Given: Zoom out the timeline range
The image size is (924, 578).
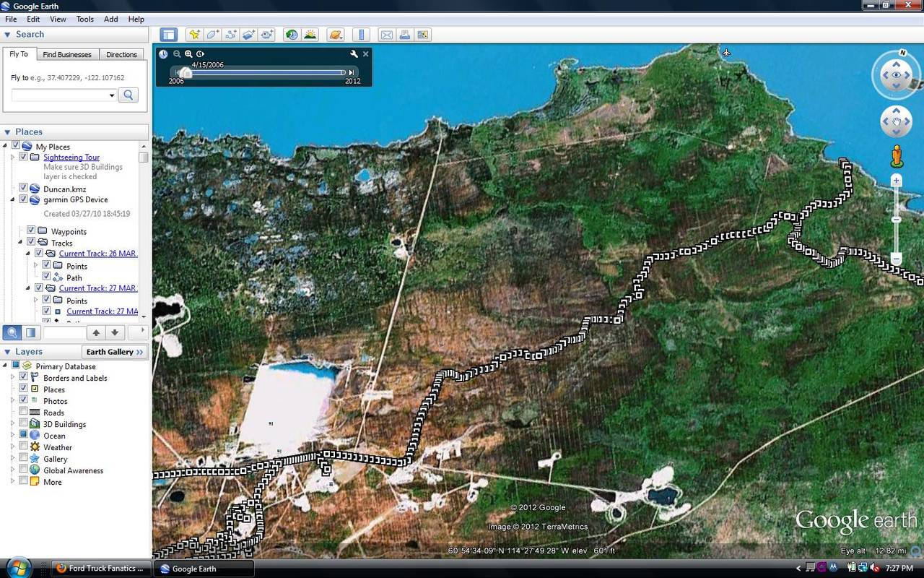Looking at the screenshot, I should 177,54.
